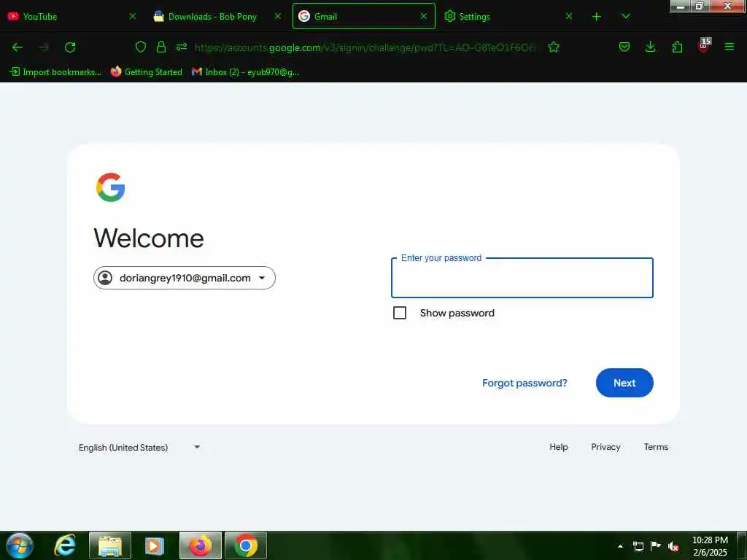
Task: Click the extension icon with 15 badge
Action: coord(704,46)
